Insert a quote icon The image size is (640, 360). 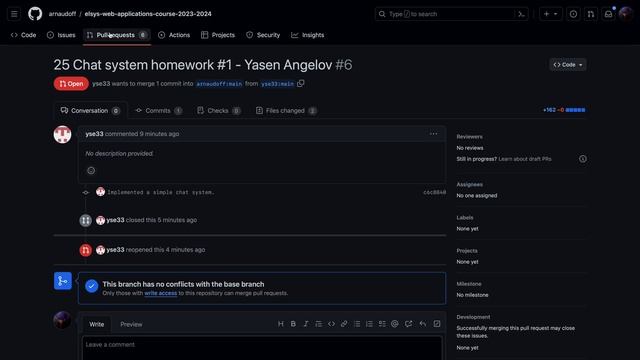[x=319, y=324]
